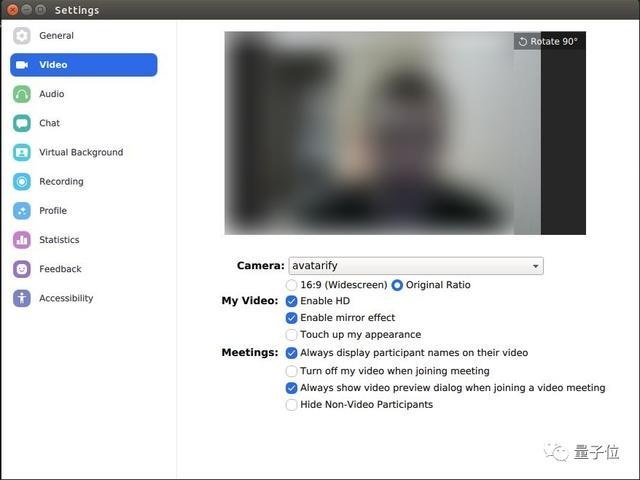
Task: Switch to the Video settings tab
Action: [84, 65]
